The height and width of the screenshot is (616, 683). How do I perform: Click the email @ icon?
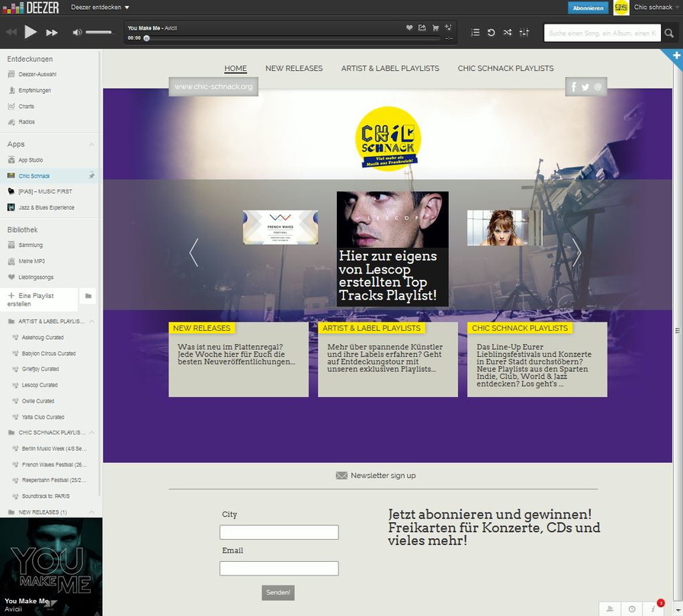pos(598,87)
